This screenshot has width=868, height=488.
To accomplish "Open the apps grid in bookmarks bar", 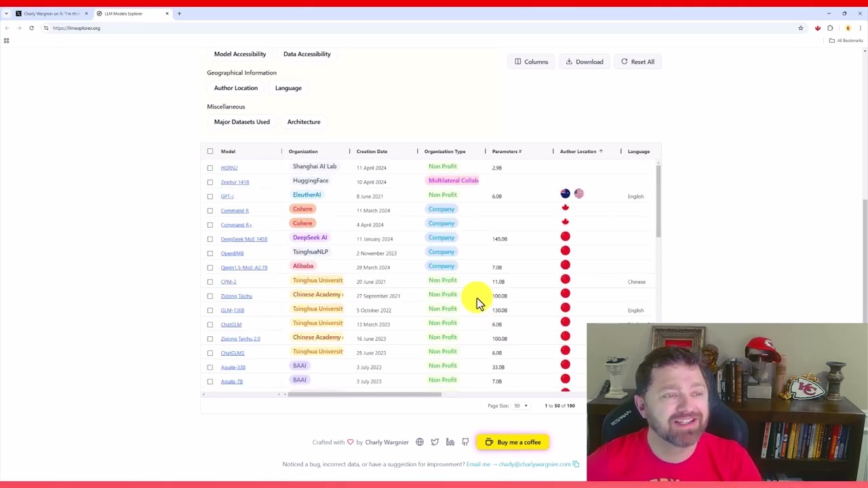I will click(x=7, y=41).
